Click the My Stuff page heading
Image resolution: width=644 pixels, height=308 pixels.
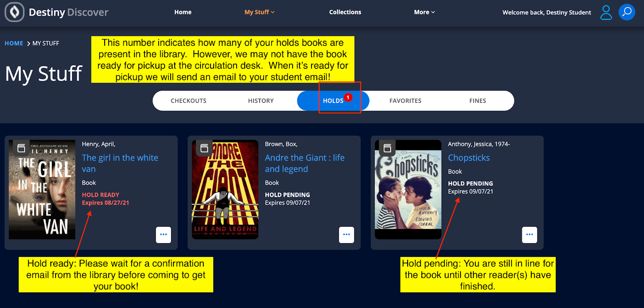pyautogui.click(x=44, y=74)
